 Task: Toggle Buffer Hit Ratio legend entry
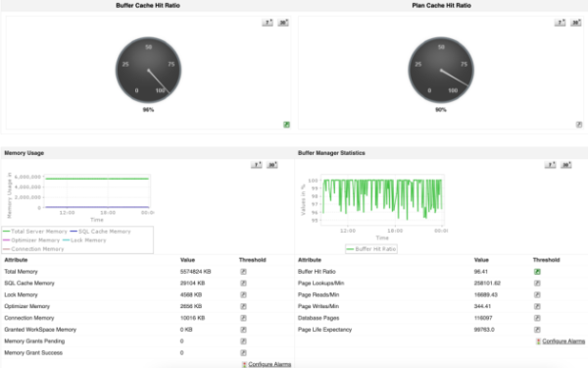tap(371, 249)
